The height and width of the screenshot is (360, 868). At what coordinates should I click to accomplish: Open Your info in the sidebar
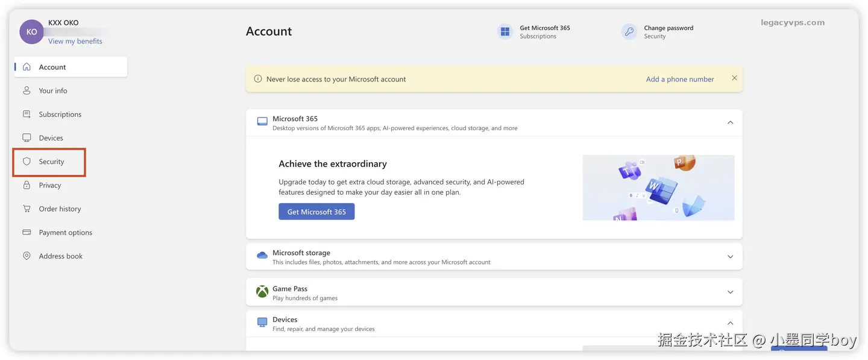click(x=53, y=90)
